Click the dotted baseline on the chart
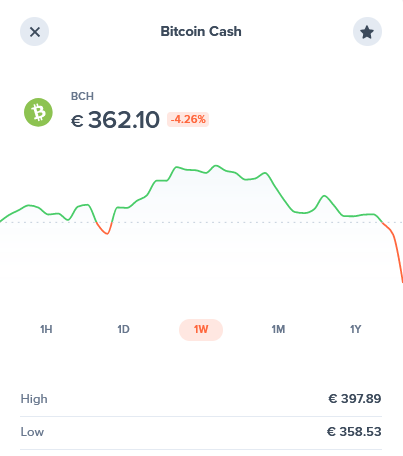 click(233, 222)
